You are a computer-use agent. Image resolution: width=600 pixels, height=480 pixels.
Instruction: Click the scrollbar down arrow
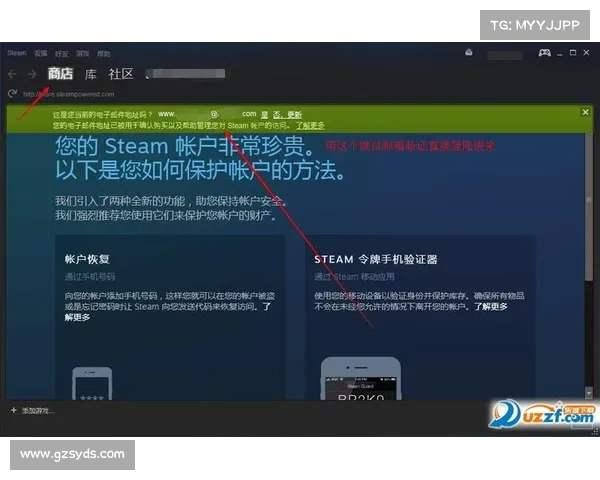589,393
